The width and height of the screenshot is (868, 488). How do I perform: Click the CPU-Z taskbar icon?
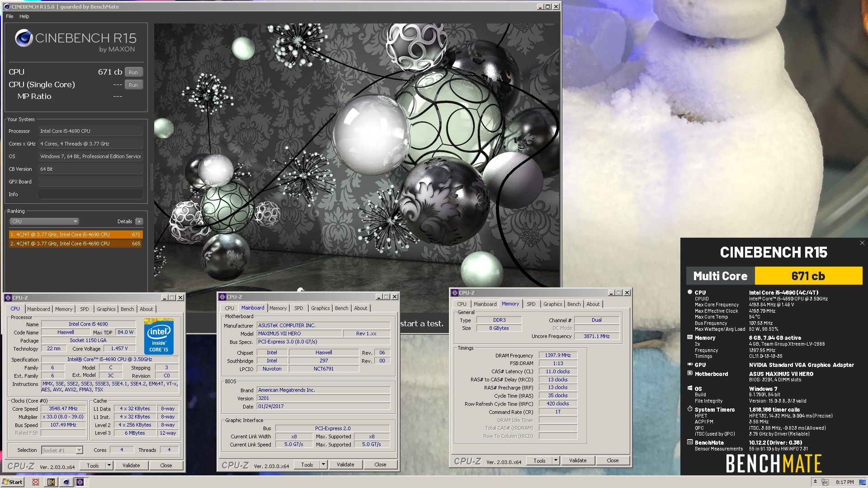click(x=80, y=482)
